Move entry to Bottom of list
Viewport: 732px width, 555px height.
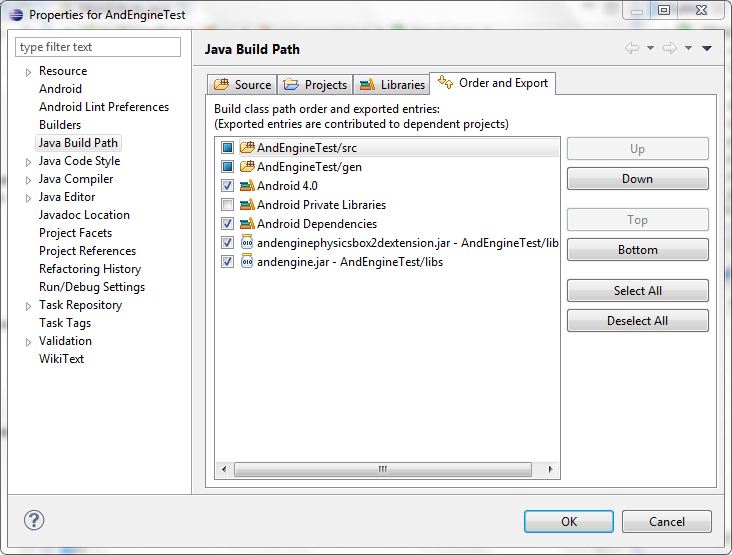coord(638,250)
